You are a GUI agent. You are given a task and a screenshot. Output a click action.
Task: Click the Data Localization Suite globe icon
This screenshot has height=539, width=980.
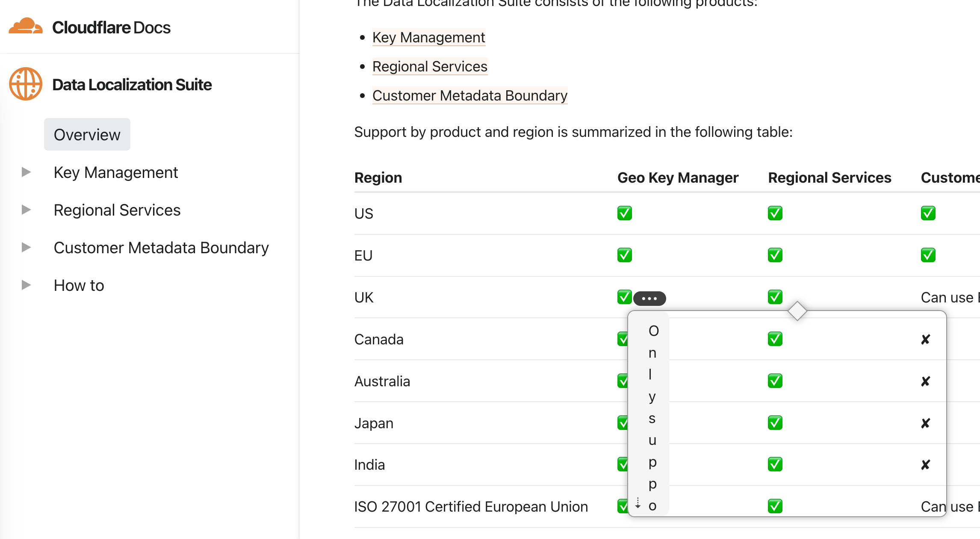26,84
